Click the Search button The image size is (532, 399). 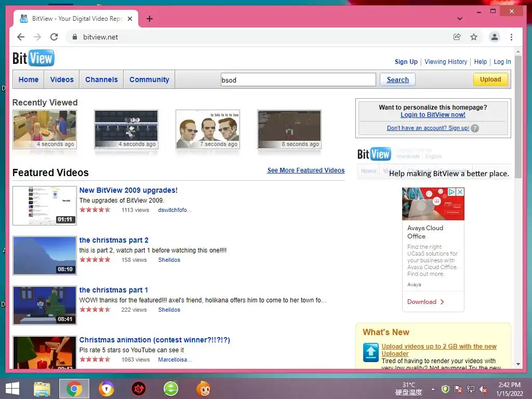[397, 79]
